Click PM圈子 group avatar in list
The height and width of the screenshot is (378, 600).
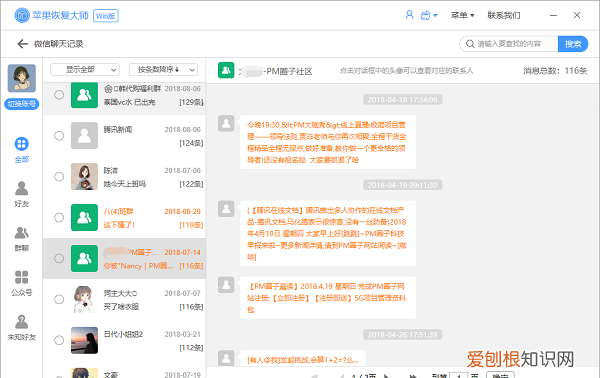click(84, 258)
